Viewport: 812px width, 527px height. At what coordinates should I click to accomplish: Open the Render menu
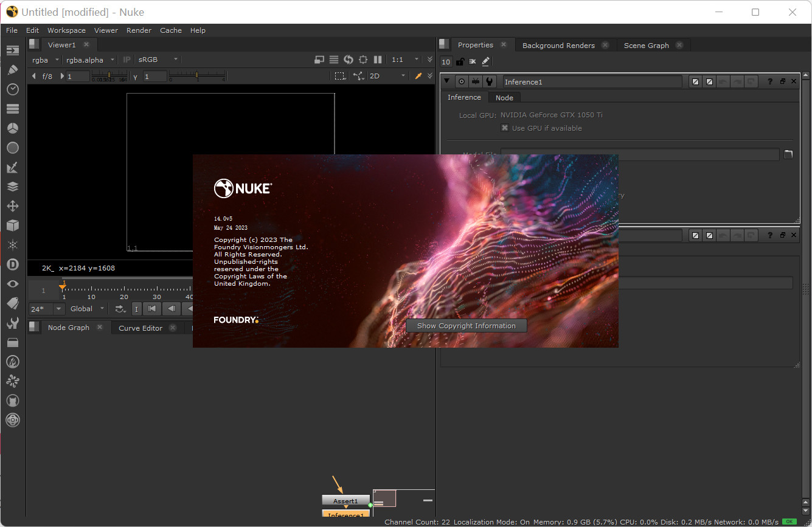(x=139, y=30)
